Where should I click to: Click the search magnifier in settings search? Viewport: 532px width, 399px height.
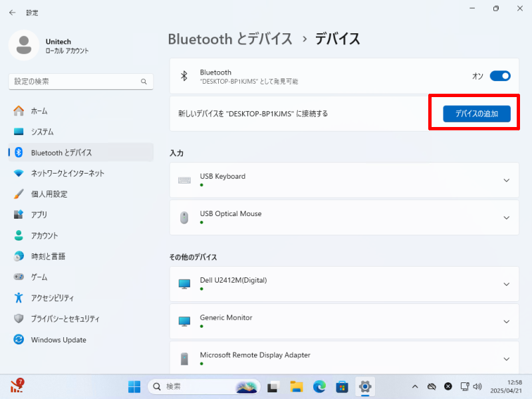click(x=144, y=81)
